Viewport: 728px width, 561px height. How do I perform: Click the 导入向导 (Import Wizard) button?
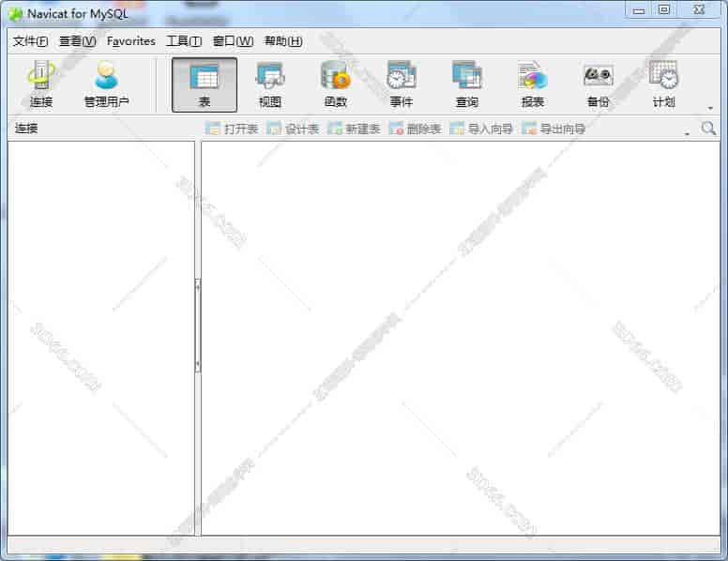(481, 129)
